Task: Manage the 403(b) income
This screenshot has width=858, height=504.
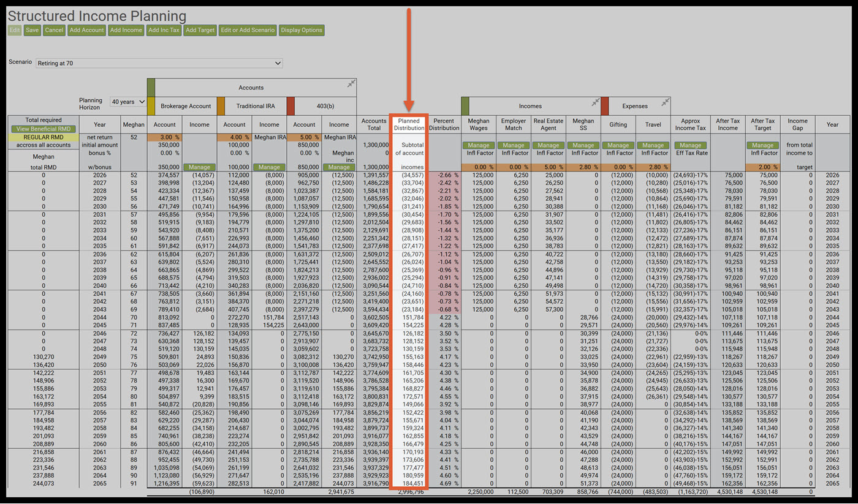Action: tap(339, 167)
